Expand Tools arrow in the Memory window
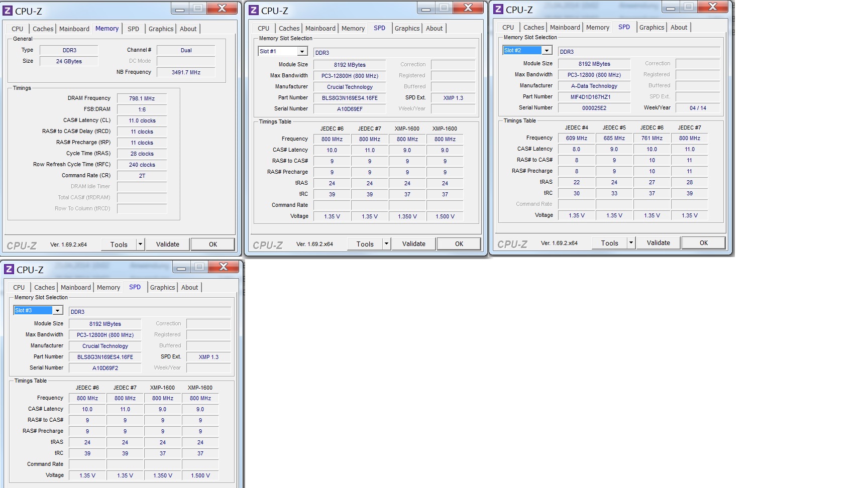 click(140, 245)
